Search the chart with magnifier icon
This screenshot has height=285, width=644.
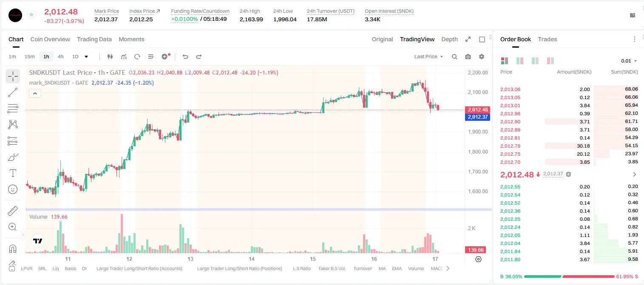click(x=454, y=57)
